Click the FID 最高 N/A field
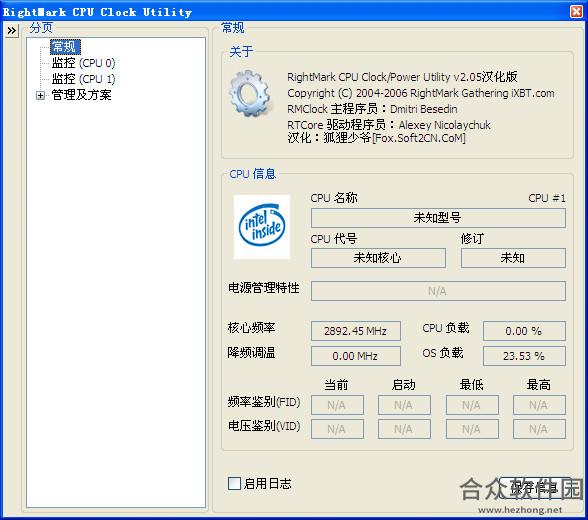Viewport: 588px width, 520px height. [x=539, y=405]
